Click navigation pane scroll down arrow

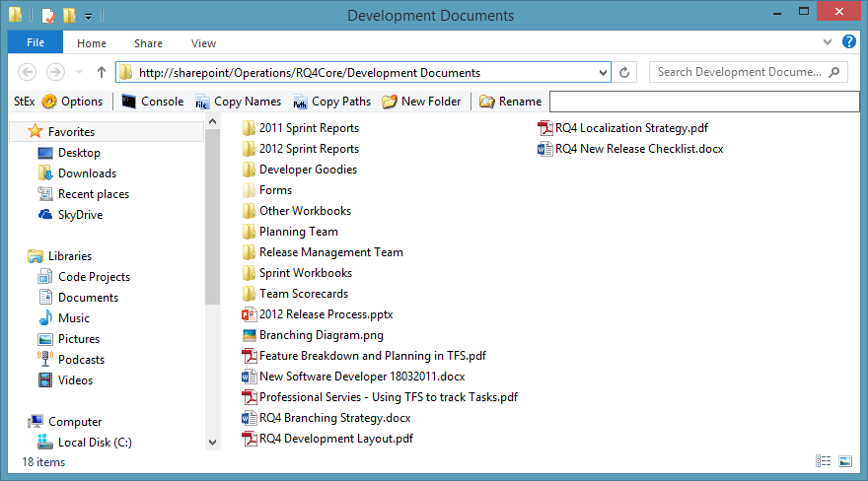213,443
